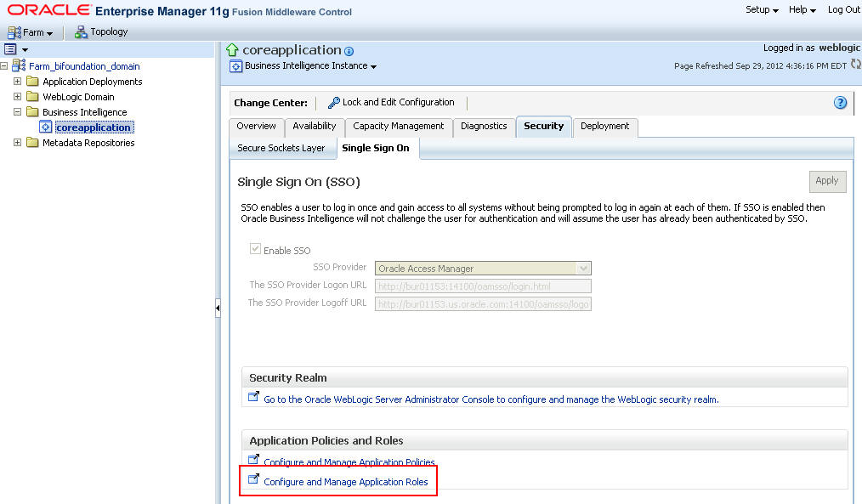Image resolution: width=862 pixels, height=504 pixels.
Task: Click external link icon beside Application Policies
Action: coord(253,459)
